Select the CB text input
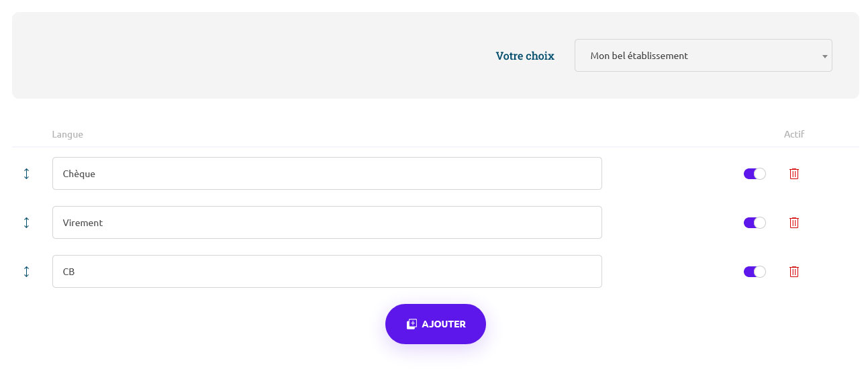The height and width of the screenshot is (369, 868). 327,272
